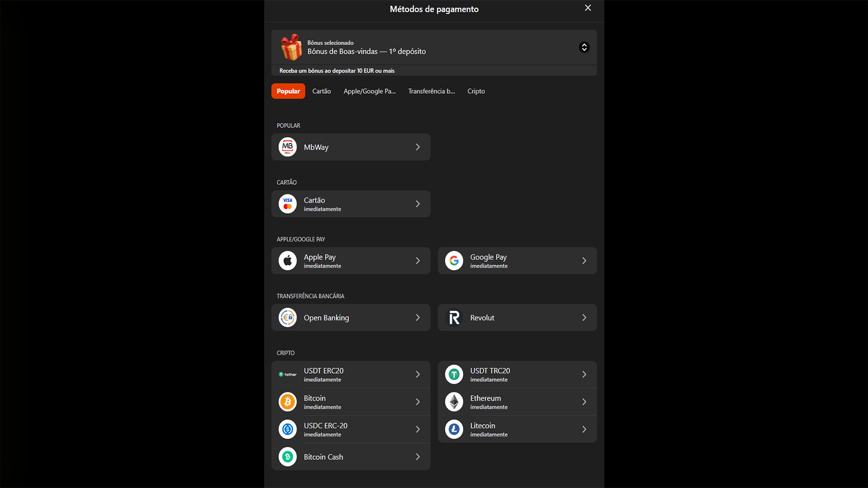This screenshot has height=488, width=868.
Task: Click the Litecoin coin icon
Action: click(x=454, y=429)
